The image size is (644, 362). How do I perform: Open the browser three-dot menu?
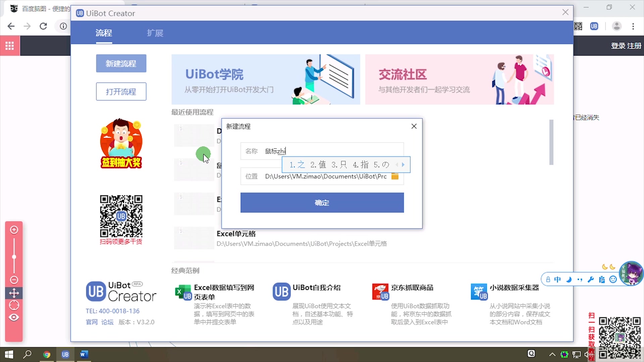(633, 26)
